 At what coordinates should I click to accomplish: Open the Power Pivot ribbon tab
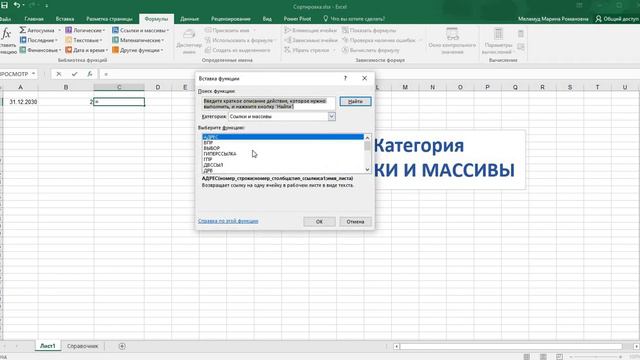click(297, 19)
